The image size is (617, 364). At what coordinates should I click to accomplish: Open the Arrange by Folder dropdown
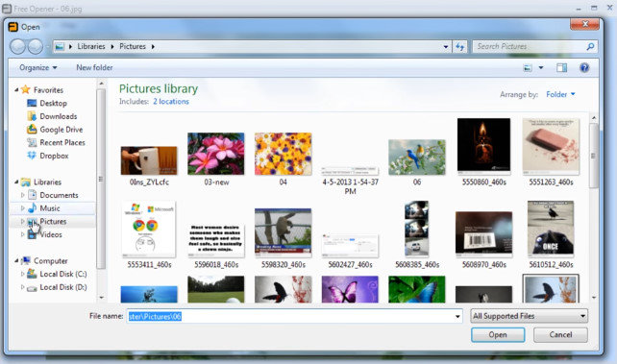coord(560,94)
